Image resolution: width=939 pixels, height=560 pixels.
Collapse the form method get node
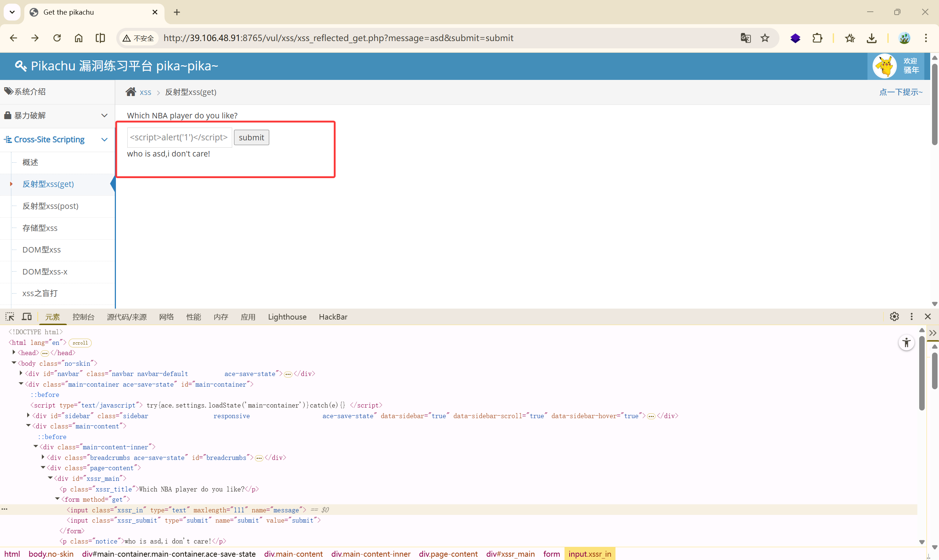click(57, 499)
